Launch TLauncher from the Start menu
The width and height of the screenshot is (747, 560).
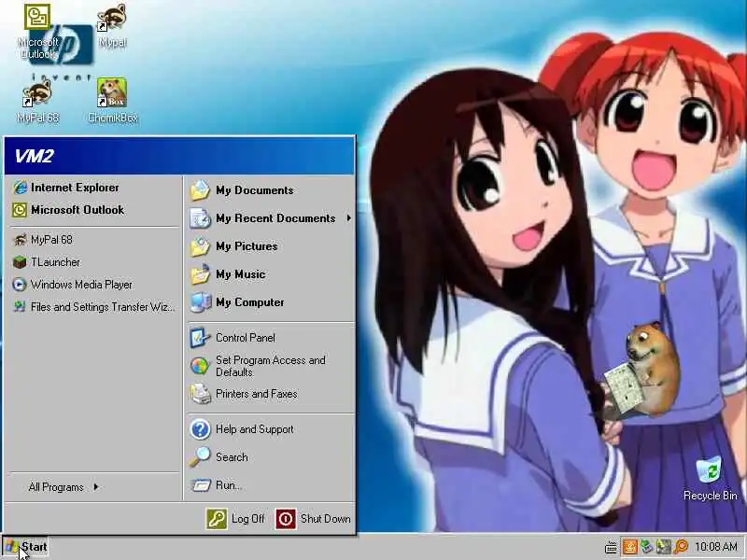[x=94, y=262]
